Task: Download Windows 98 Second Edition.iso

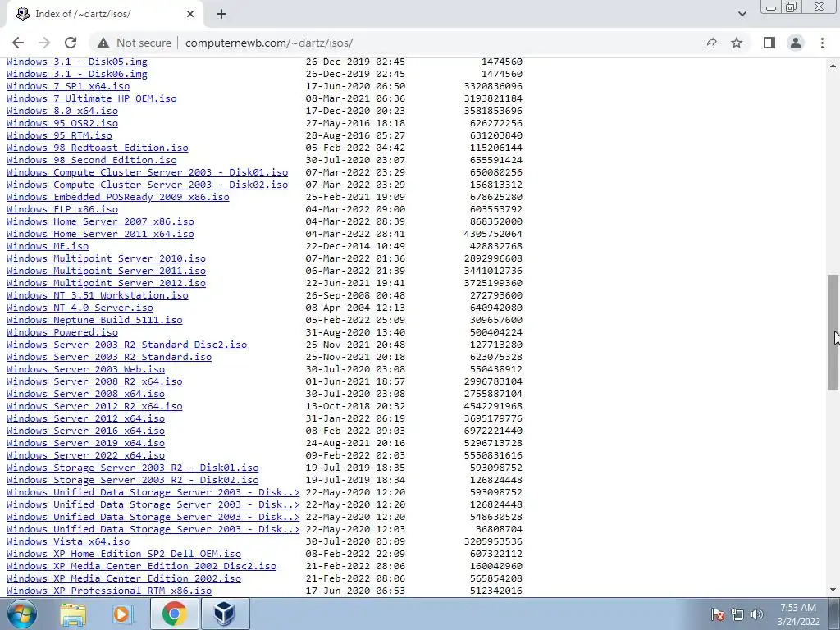Action: [92, 160]
